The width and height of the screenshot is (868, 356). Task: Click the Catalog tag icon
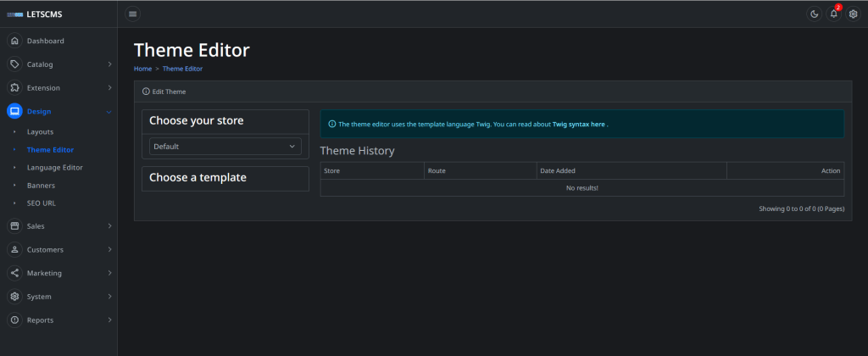click(x=15, y=64)
